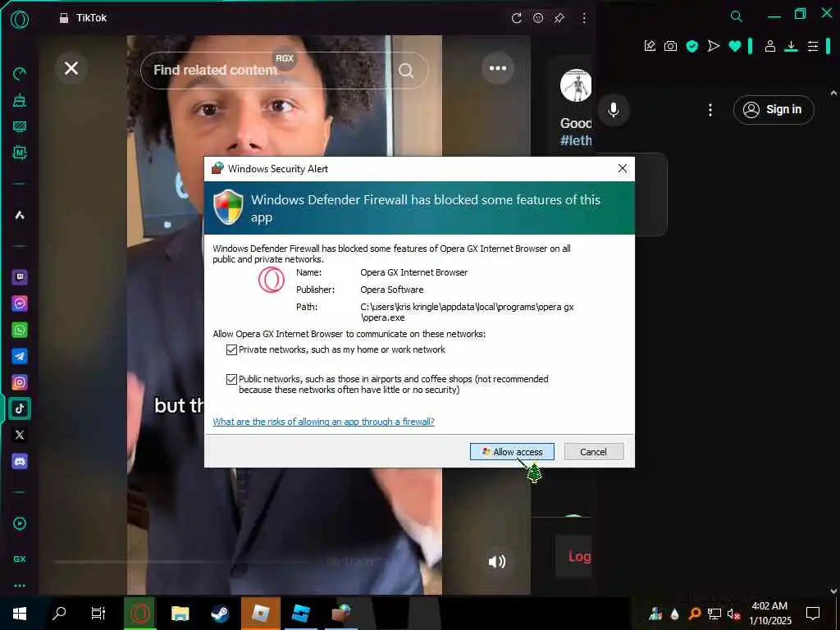Open Telegram in the sidebar
This screenshot has width=840, height=630.
(20, 356)
